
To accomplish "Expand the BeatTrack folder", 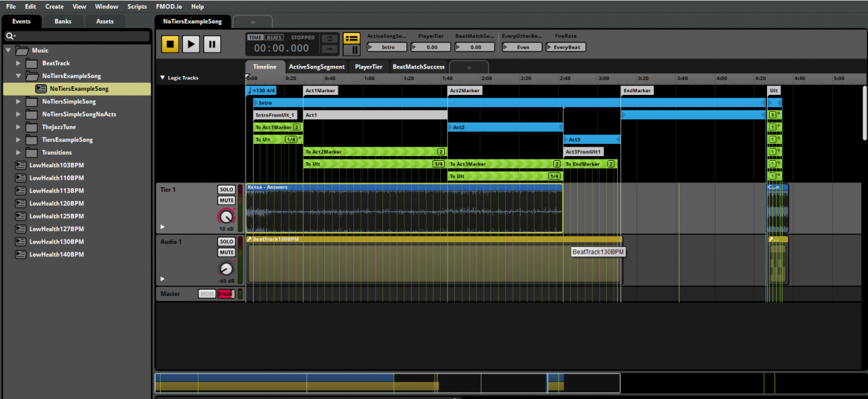I will tap(19, 63).
